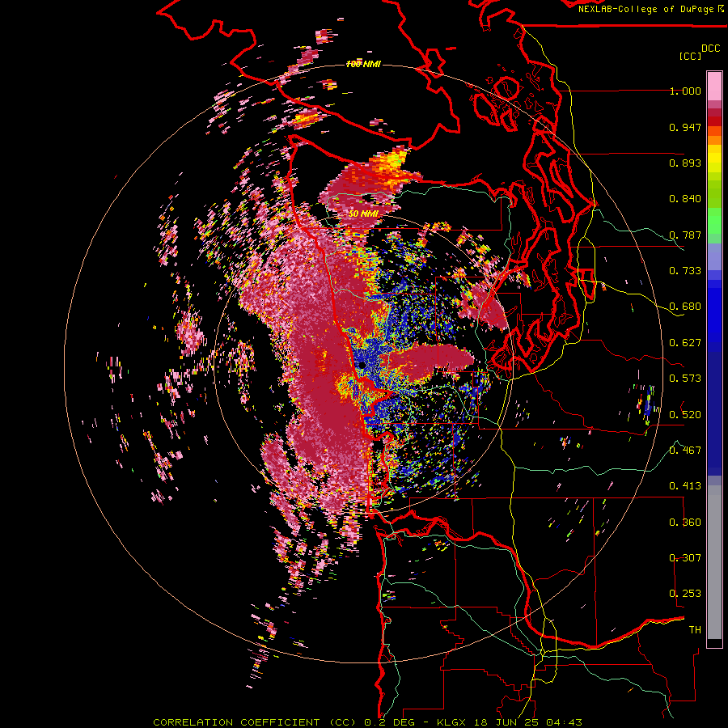Click the black KLGX radar site dot
This screenshot has height=728, width=728.
pos(362,365)
